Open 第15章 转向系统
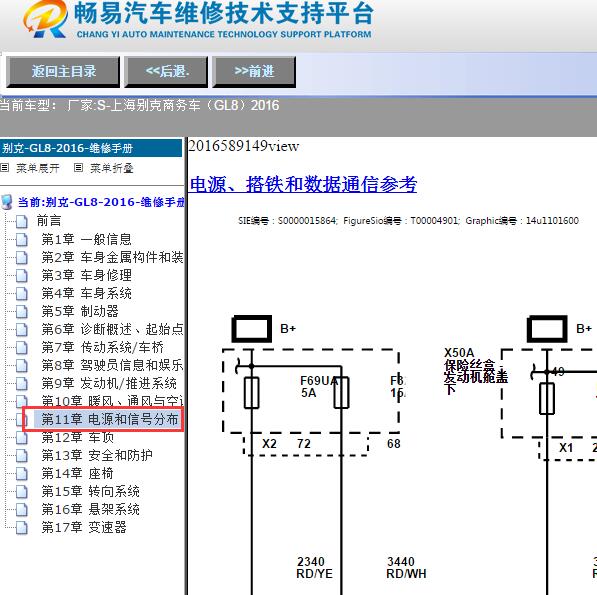The image size is (597, 595). (91, 491)
